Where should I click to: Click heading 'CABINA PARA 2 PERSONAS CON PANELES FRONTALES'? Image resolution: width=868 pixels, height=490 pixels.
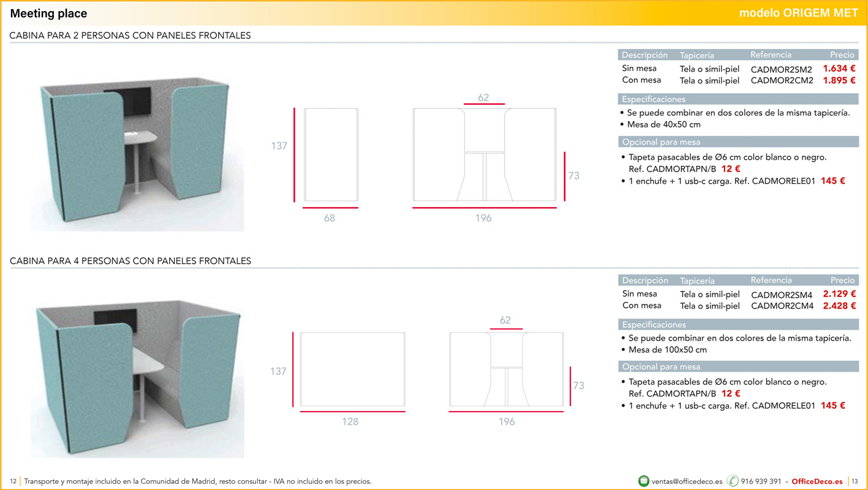pos(130,36)
